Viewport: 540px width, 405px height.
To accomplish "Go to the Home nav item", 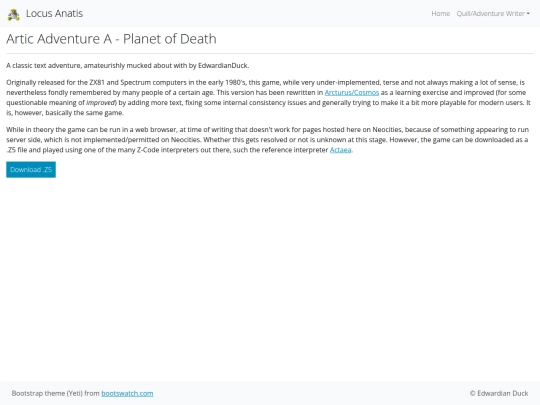I will click(x=440, y=13).
